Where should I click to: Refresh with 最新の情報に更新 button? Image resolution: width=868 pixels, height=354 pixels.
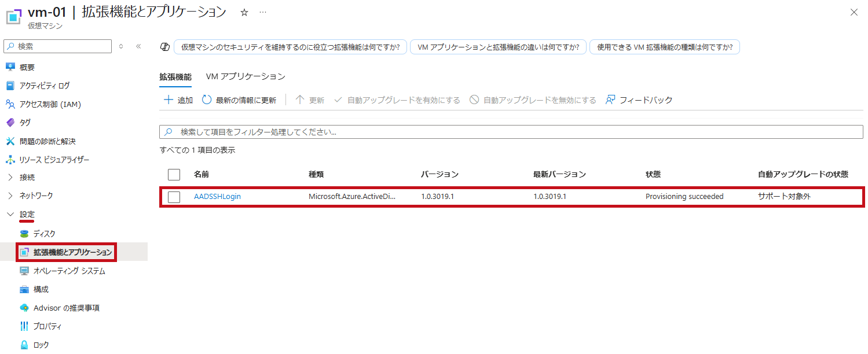[x=239, y=100]
